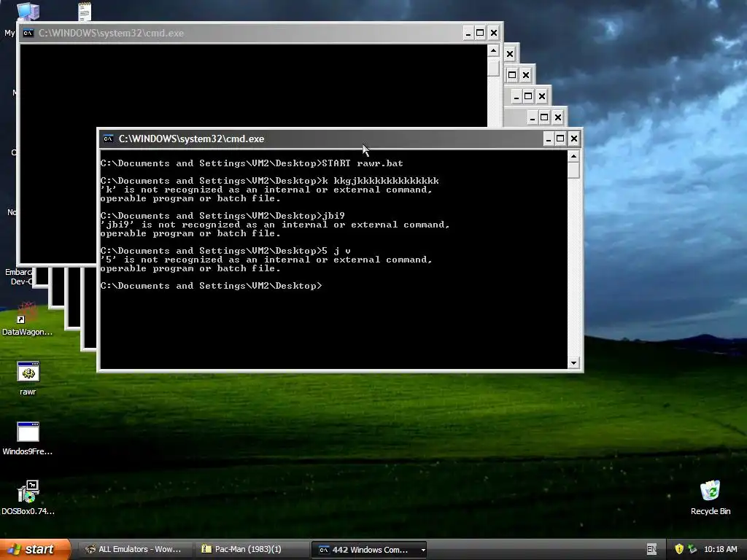The image size is (747, 560).
Task: Click the back cmd window scrollbar thumb
Action: (x=494, y=67)
